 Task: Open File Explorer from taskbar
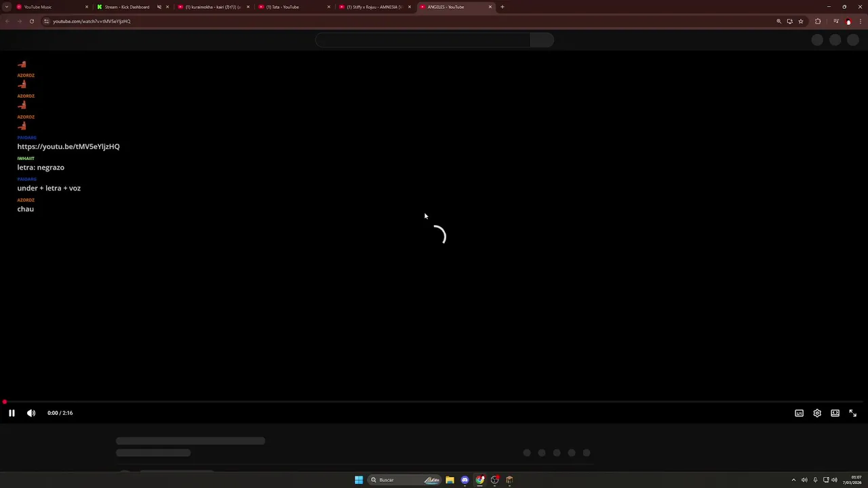450,480
